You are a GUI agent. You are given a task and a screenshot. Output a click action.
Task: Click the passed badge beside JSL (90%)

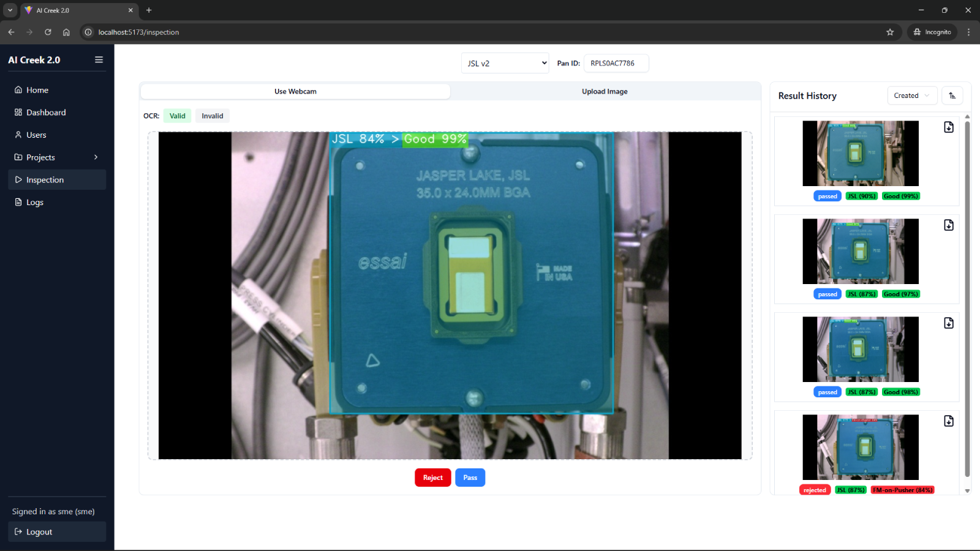coord(827,197)
